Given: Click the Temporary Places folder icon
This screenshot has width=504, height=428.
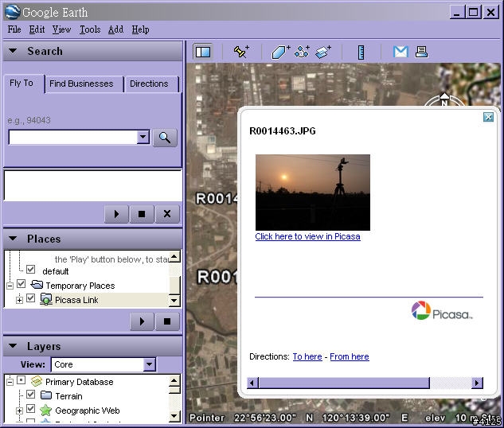Looking at the screenshot, I should [x=37, y=285].
